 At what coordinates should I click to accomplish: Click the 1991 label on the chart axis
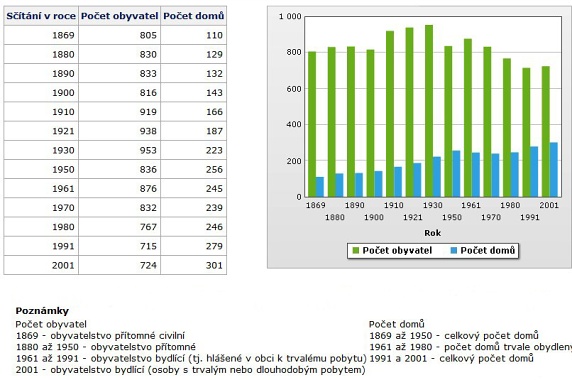[530, 217]
